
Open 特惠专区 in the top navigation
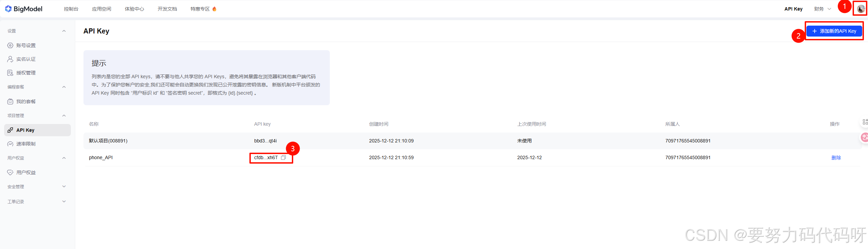point(200,9)
